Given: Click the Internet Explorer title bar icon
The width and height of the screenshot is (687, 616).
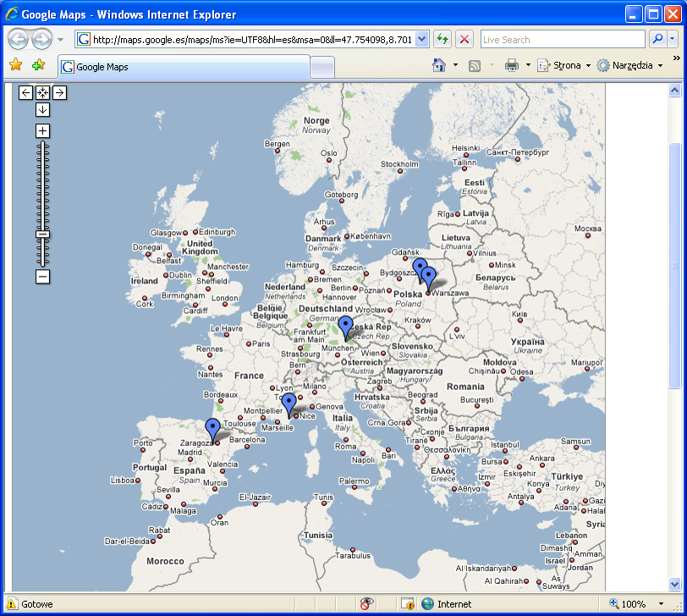Looking at the screenshot, I should click(12, 14).
